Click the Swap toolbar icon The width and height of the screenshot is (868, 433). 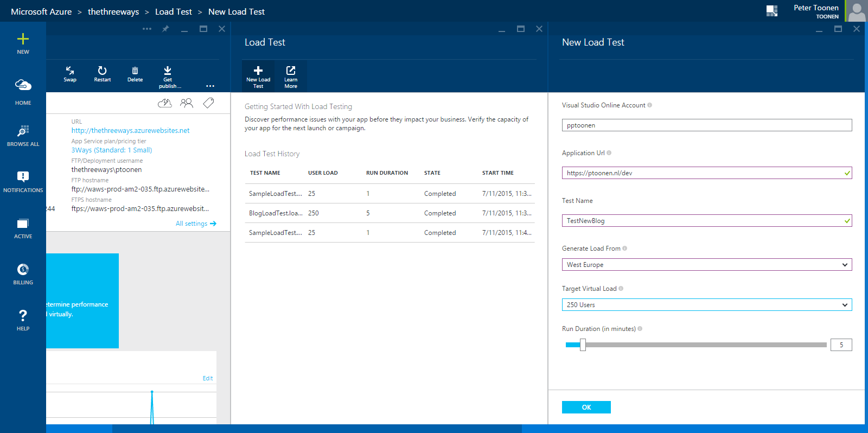(70, 71)
